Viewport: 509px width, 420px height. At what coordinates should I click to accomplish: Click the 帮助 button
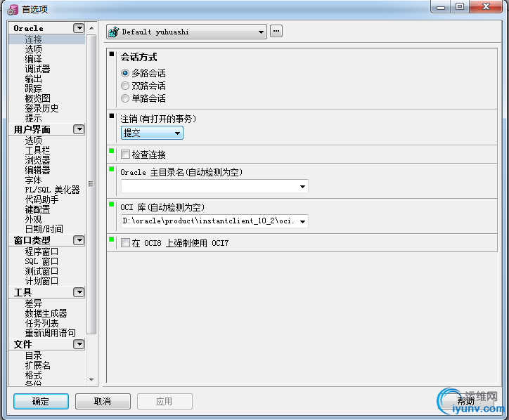466,402
